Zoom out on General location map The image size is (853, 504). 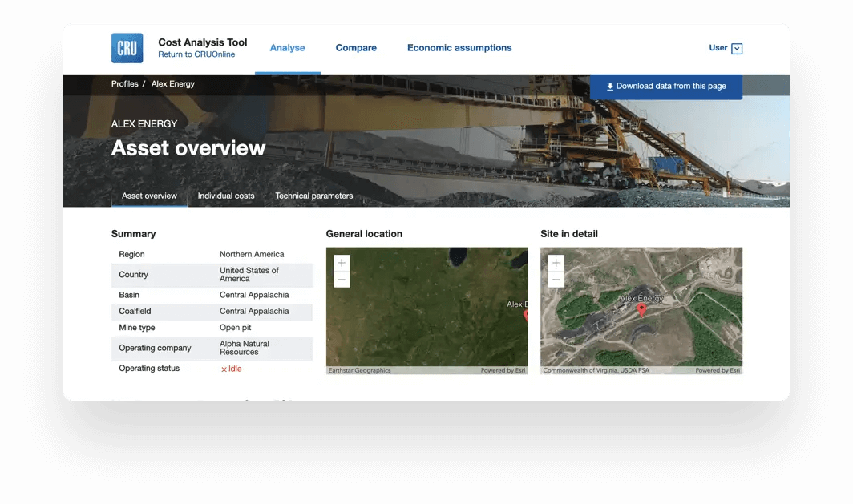tap(342, 280)
